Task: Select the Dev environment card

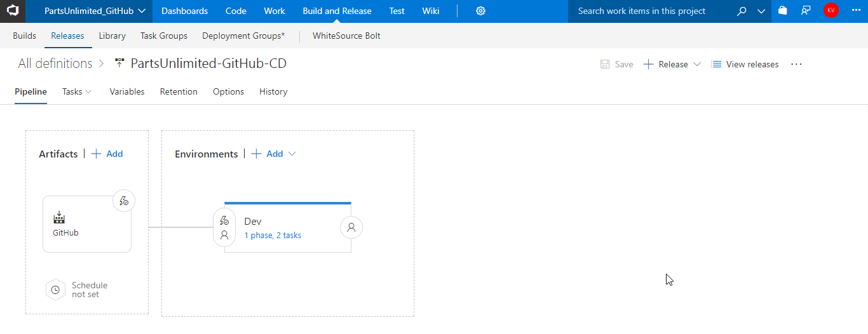Action: tap(288, 227)
